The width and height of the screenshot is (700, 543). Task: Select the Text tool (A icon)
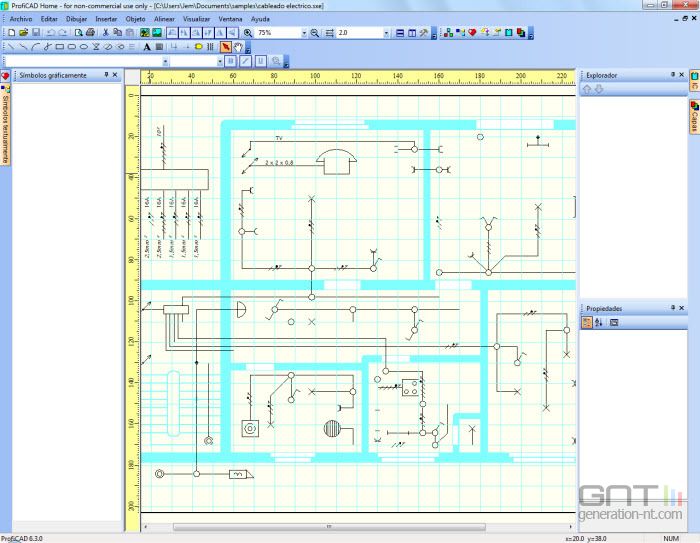pos(147,46)
